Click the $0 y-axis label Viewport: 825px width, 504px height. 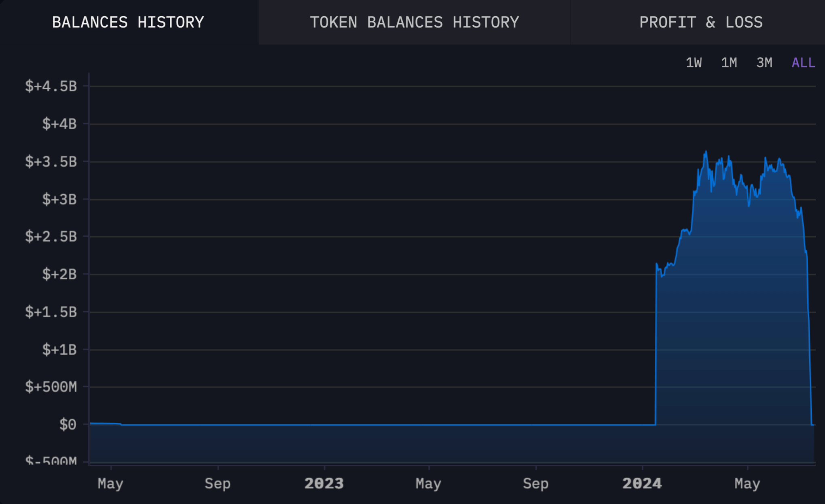(x=68, y=425)
